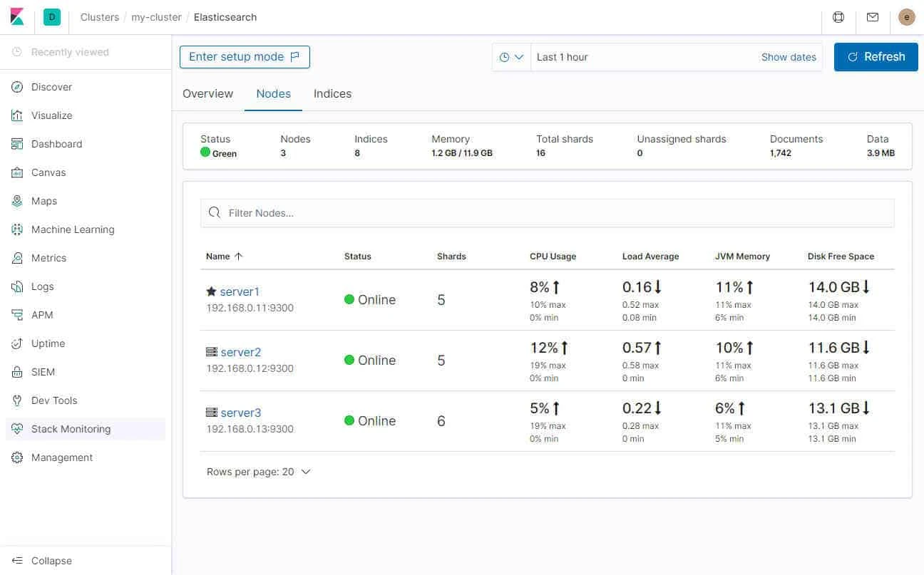
Task: Click the Refresh button
Action: [876, 56]
